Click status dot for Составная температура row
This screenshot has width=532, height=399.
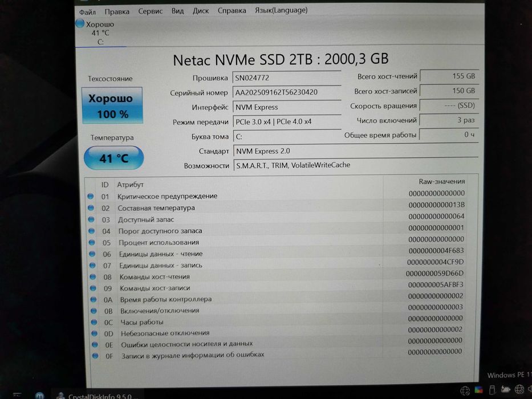pos(91,207)
